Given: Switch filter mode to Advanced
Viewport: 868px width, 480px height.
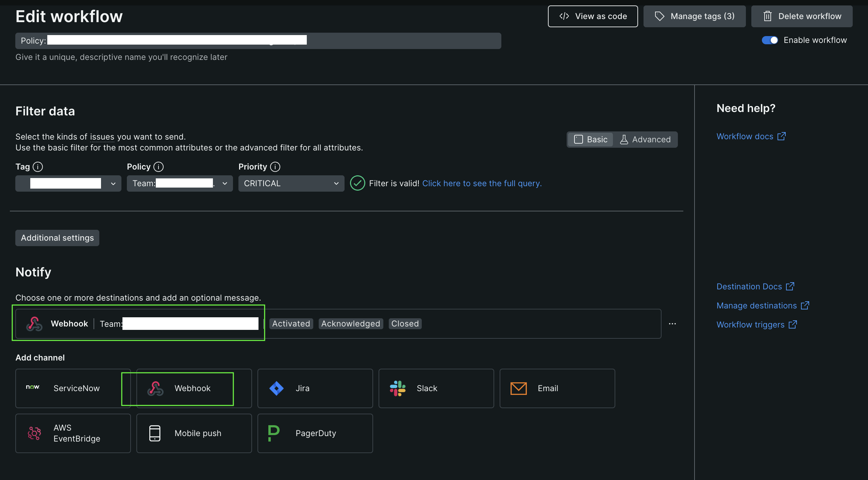Looking at the screenshot, I should (645, 140).
